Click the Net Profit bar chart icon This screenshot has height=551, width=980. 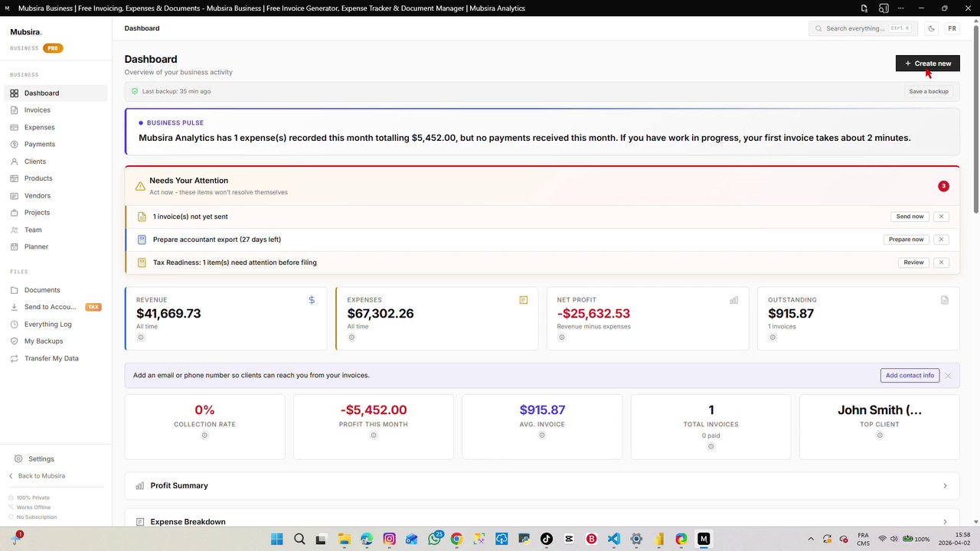[x=734, y=300]
